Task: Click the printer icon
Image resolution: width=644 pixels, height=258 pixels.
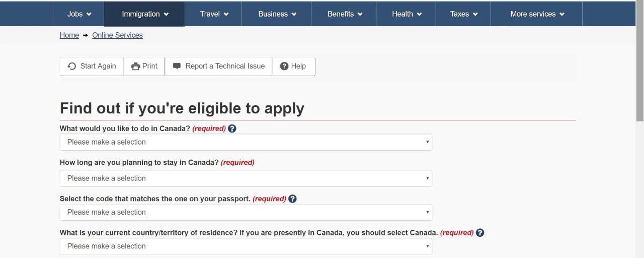Action: [135, 66]
